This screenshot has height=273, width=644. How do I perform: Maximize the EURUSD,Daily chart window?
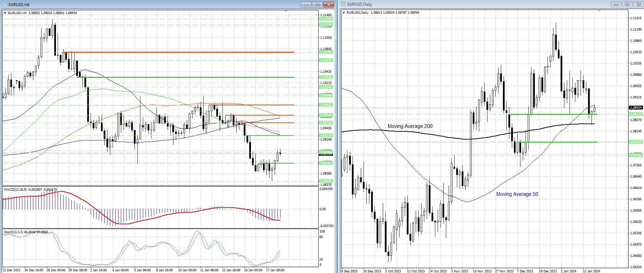(x=627, y=4)
